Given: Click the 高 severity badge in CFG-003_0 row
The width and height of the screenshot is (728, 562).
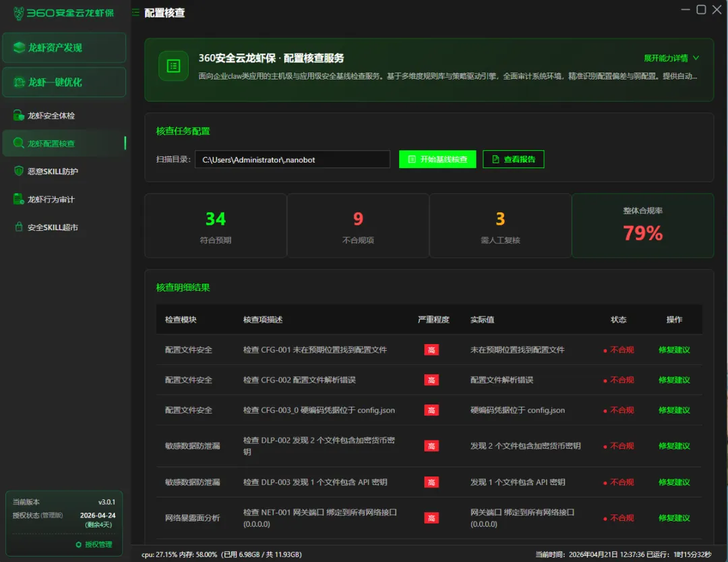Looking at the screenshot, I should pyautogui.click(x=431, y=410).
